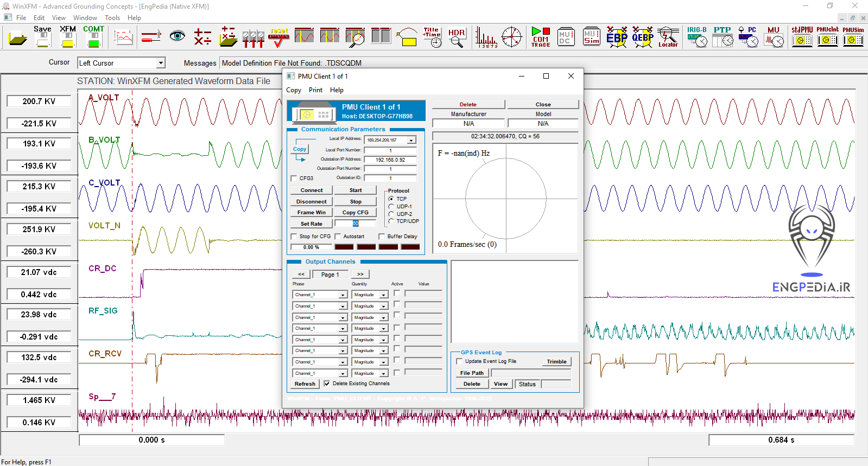Screen dimensions: 868x466
Task: Open the MU Sim toolbar icon
Action: (x=592, y=37)
